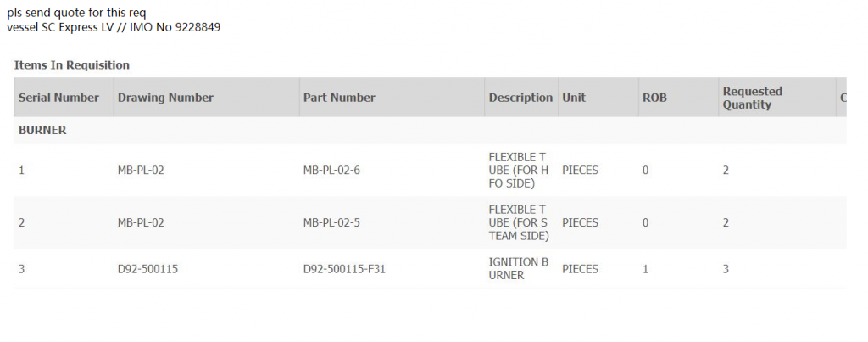Click part number D92-500115-F31
868x342 pixels.
click(345, 269)
